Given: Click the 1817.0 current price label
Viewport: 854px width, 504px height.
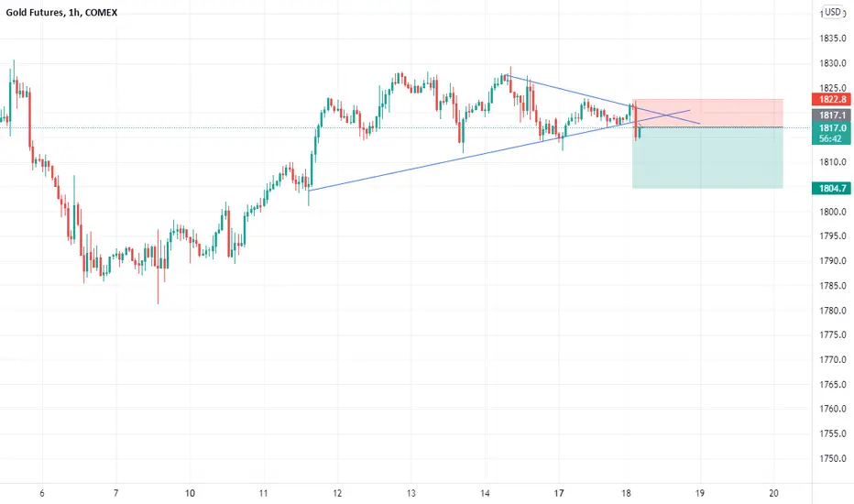Looking at the screenshot, I should click(x=831, y=128).
